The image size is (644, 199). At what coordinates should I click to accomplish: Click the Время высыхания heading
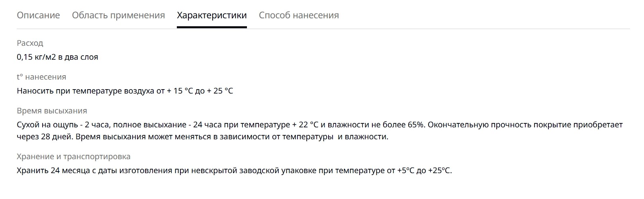52,111
